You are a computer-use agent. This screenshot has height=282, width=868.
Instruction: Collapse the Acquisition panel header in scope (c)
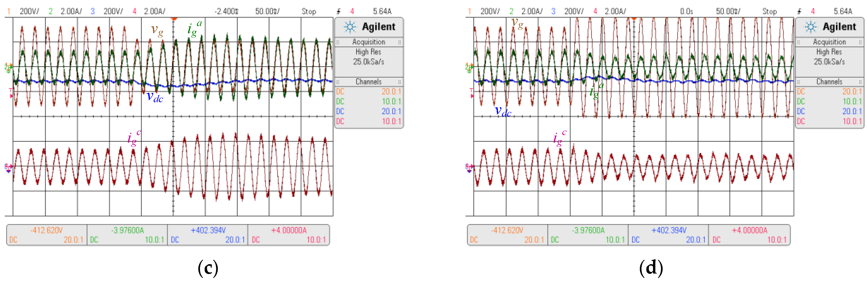369,42
